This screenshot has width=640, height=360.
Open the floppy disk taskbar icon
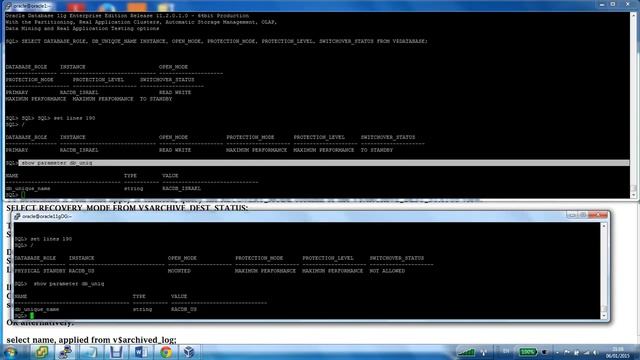click(x=116, y=352)
